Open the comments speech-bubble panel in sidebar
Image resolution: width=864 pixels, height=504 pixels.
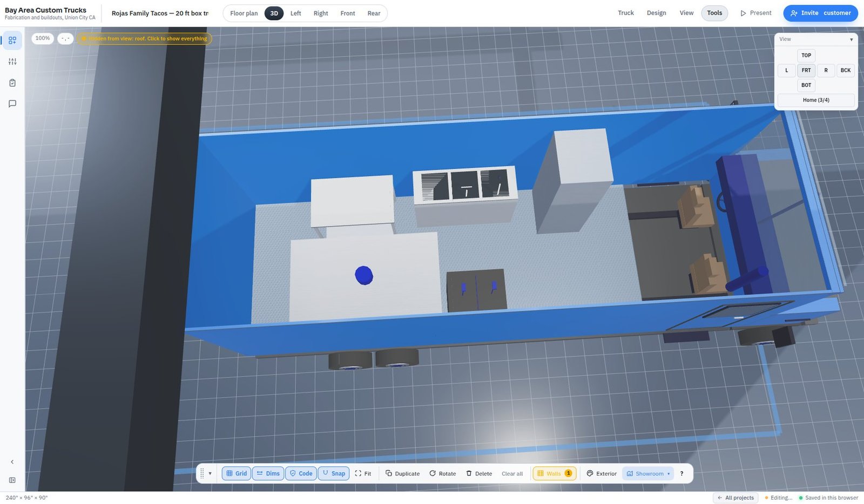pos(12,104)
